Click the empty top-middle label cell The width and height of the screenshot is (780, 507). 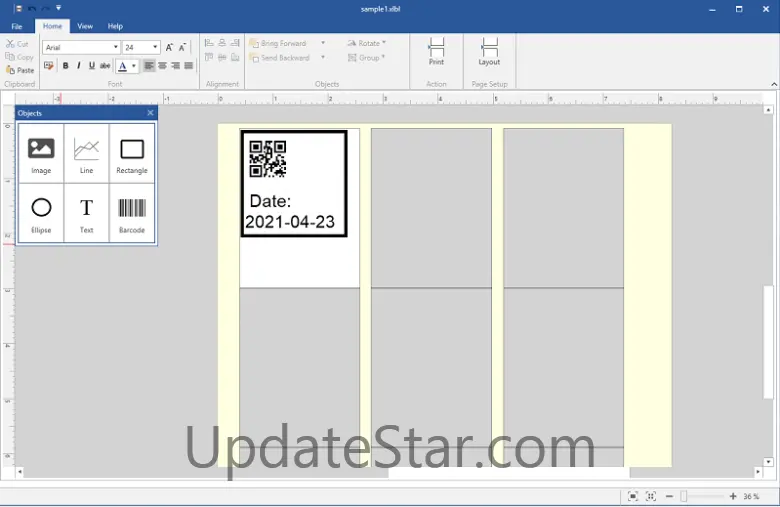[x=431, y=207]
